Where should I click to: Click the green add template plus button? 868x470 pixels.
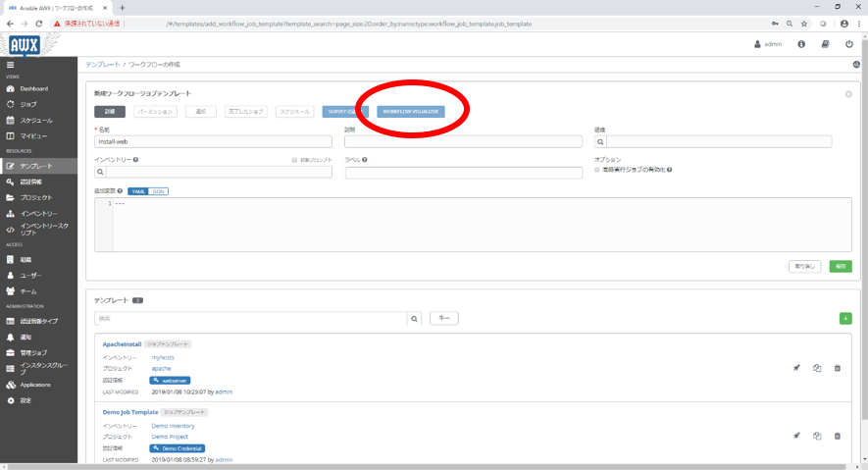pos(845,319)
